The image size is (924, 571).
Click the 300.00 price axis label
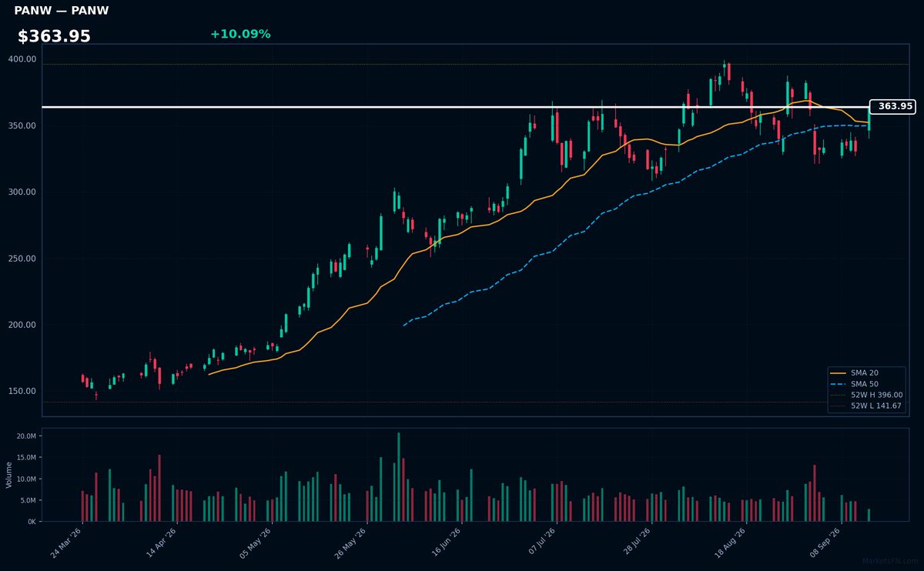(22, 192)
